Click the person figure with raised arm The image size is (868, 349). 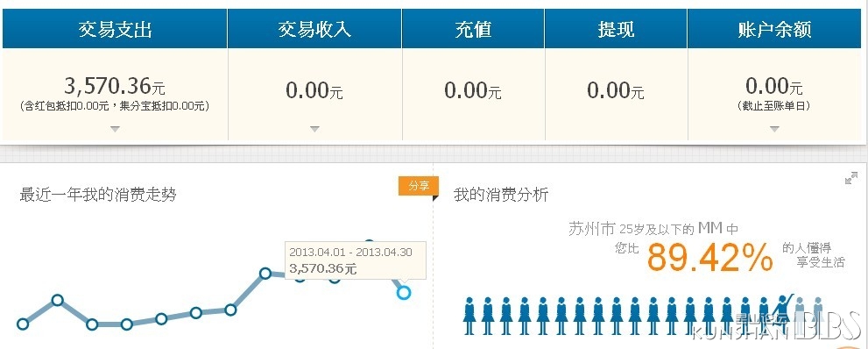[783, 314]
